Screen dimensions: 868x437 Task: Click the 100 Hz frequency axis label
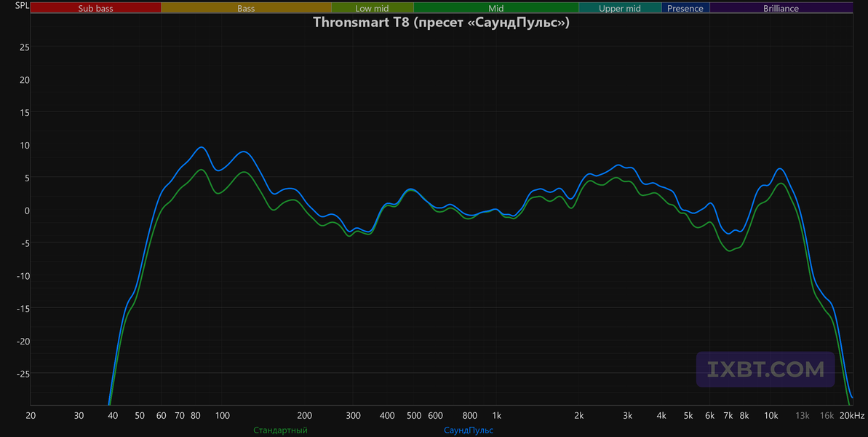(223, 416)
